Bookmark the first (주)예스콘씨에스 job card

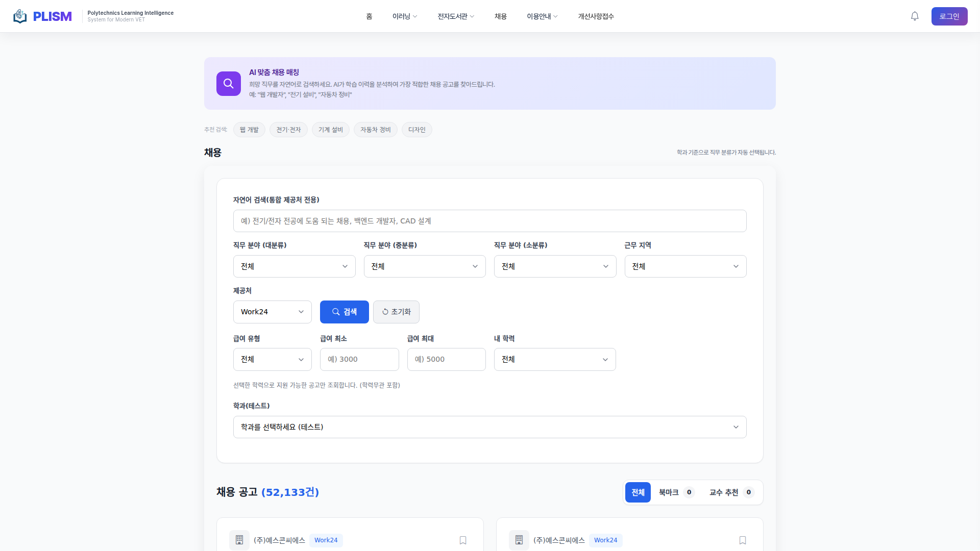pos(462,540)
